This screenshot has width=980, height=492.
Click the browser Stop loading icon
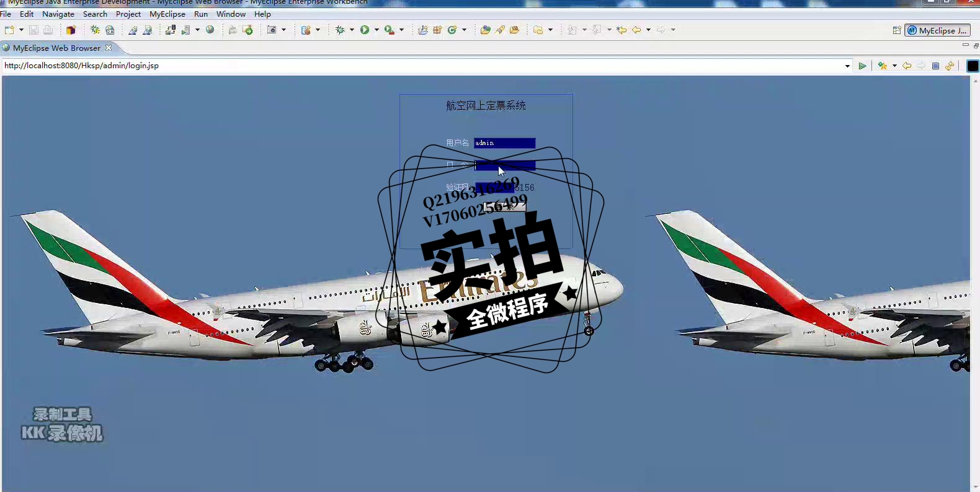(x=935, y=66)
